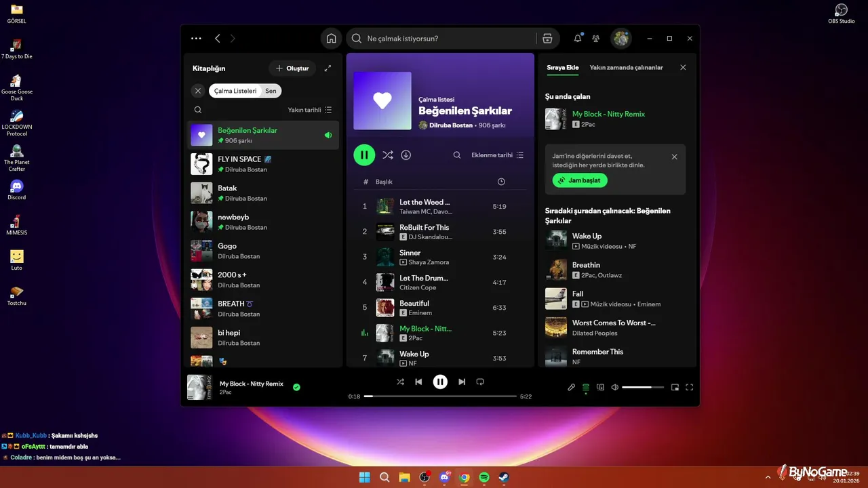The width and height of the screenshot is (868, 488).
Task: Play track Let the Weed
Action: [x=439, y=207]
